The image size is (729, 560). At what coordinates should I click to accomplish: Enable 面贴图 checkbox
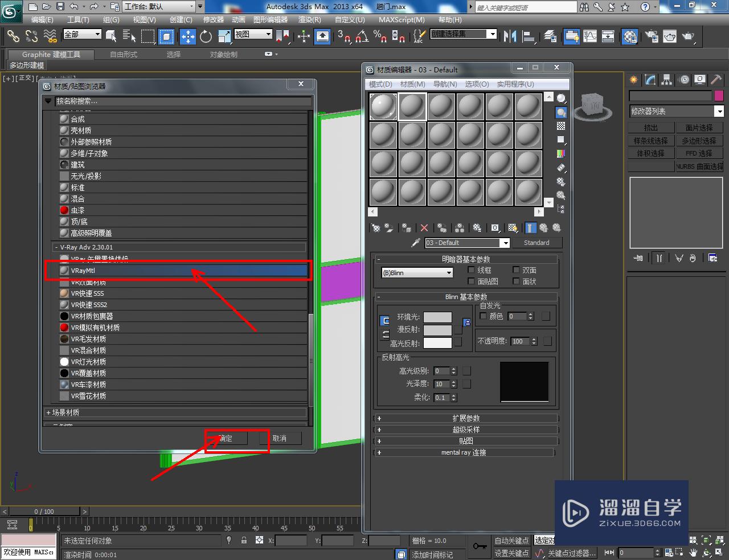click(471, 281)
